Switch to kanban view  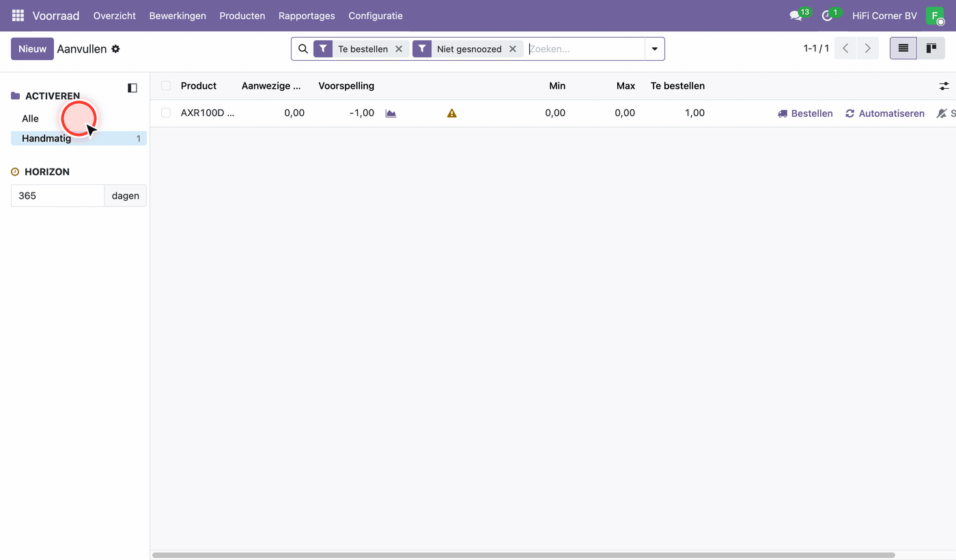pos(931,48)
